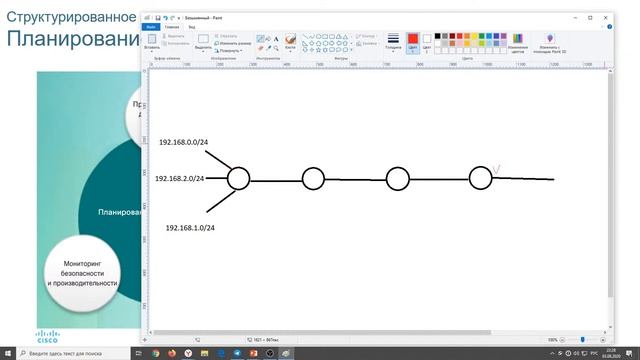This screenshot has width=640, height=360.
Task: Click the Save icon in quick access toolbar
Action: point(158,18)
